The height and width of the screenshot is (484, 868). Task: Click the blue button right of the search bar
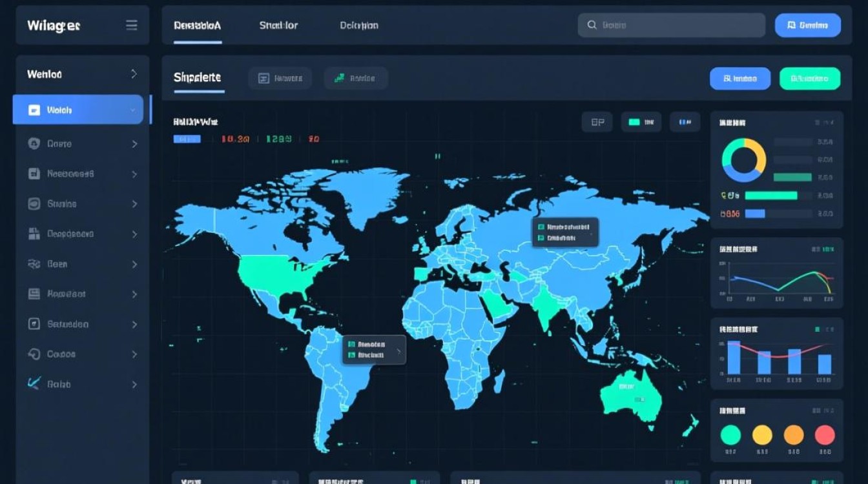(x=807, y=25)
